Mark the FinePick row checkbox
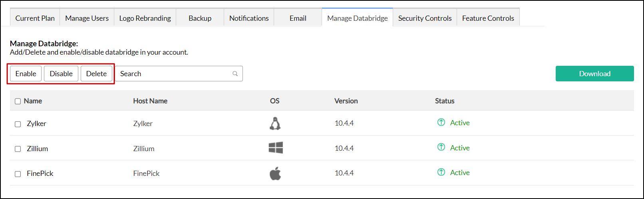The image size is (644, 199). [18, 174]
